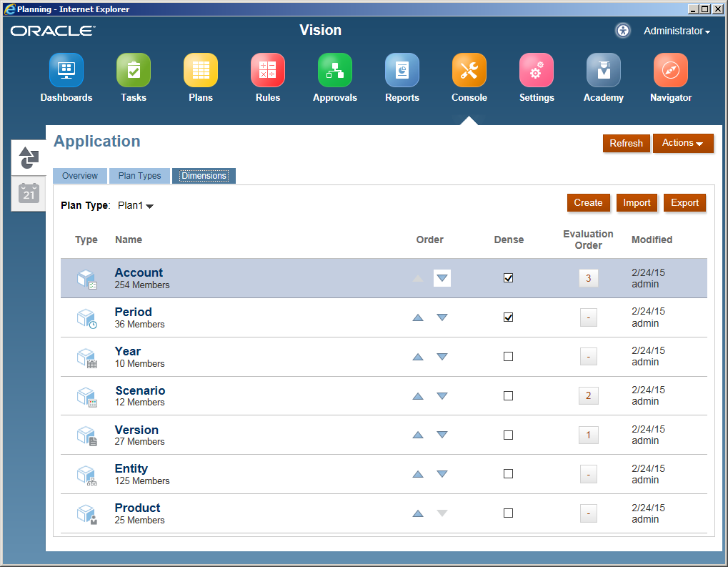Click the Year dimension type icon
The height and width of the screenshot is (567, 728).
(87, 358)
